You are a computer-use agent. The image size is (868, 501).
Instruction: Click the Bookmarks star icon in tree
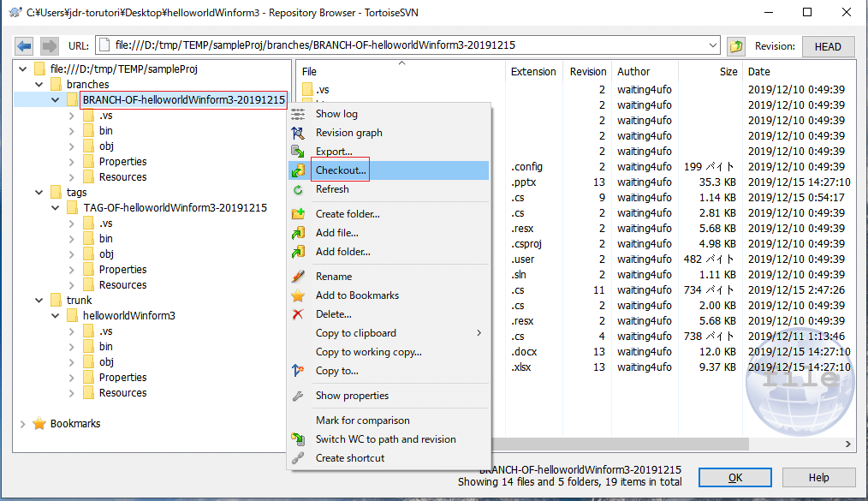pyautogui.click(x=39, y=424)
